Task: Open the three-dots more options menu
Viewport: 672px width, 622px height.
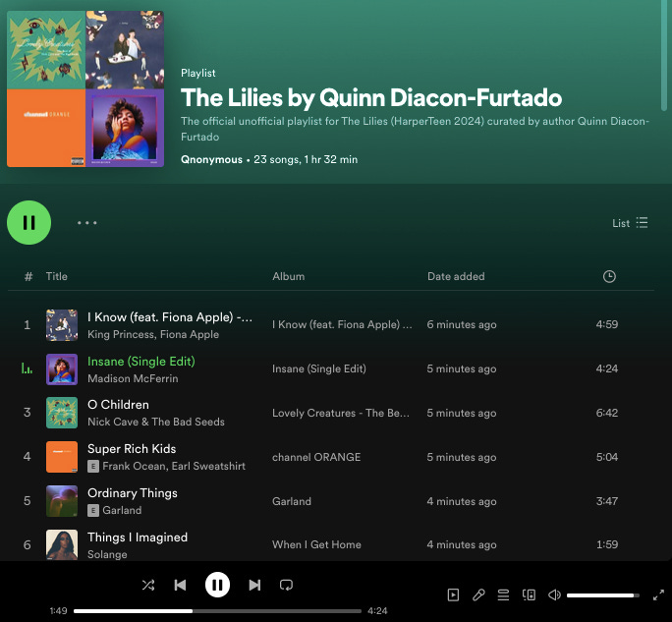Action: click(x=87, y=222)
